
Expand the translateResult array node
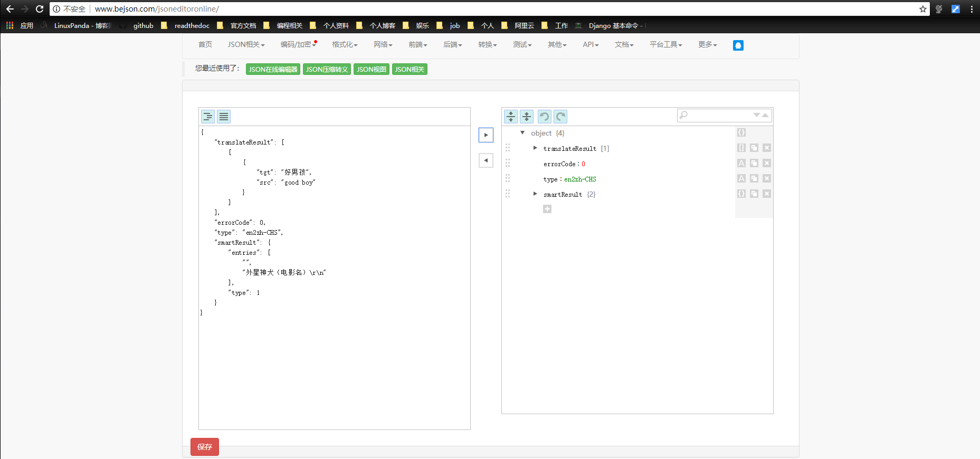pos(535,148)
